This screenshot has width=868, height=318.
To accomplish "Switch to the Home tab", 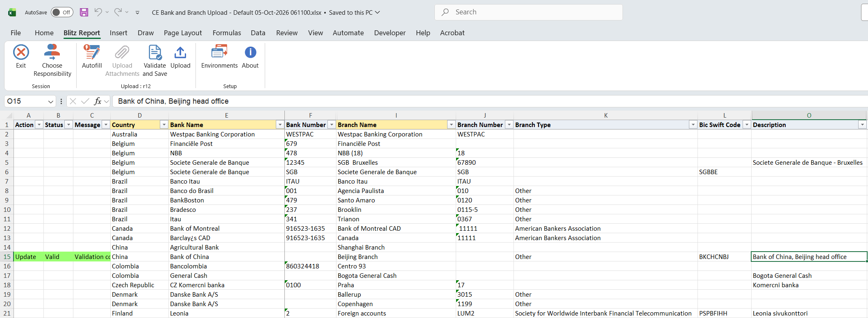I will 44,33.
